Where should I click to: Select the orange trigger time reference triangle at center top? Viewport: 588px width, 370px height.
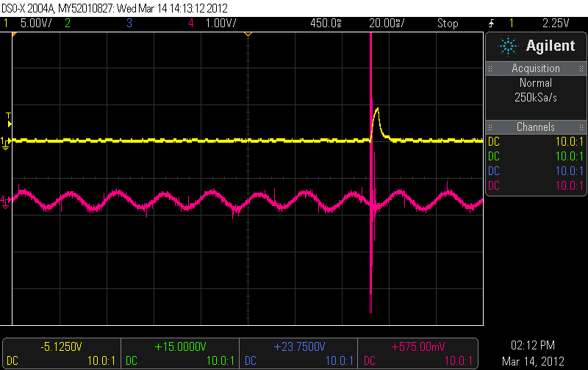tap(248, 35)
